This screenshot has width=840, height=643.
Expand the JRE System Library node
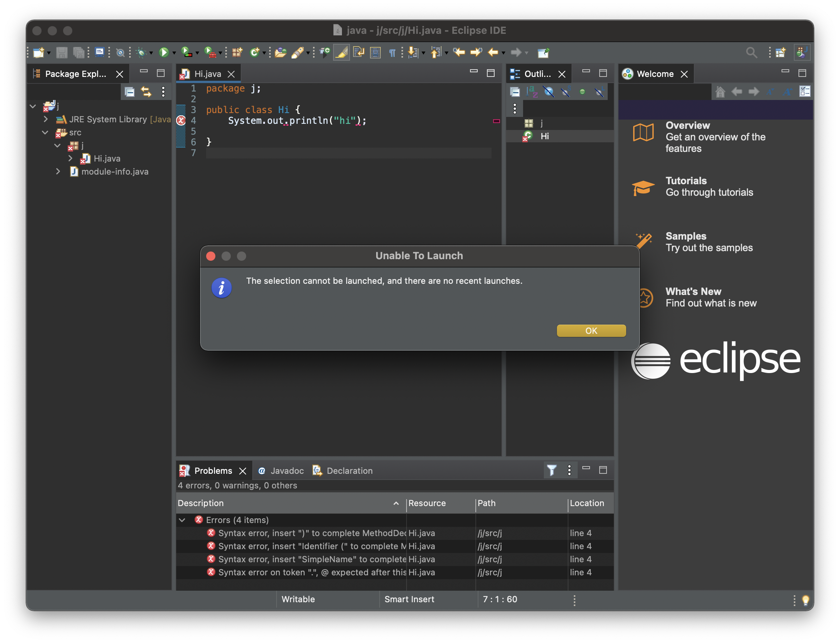(45, 120)
